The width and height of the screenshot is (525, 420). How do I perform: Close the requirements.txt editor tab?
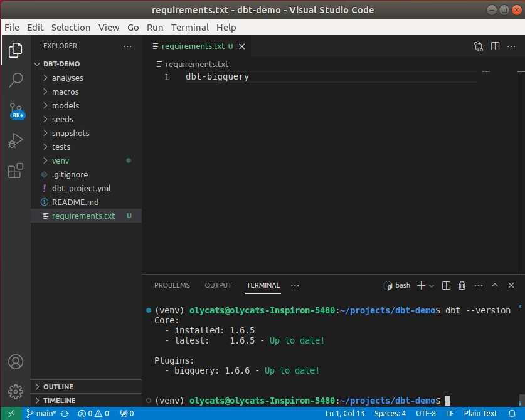click(242, 46)
